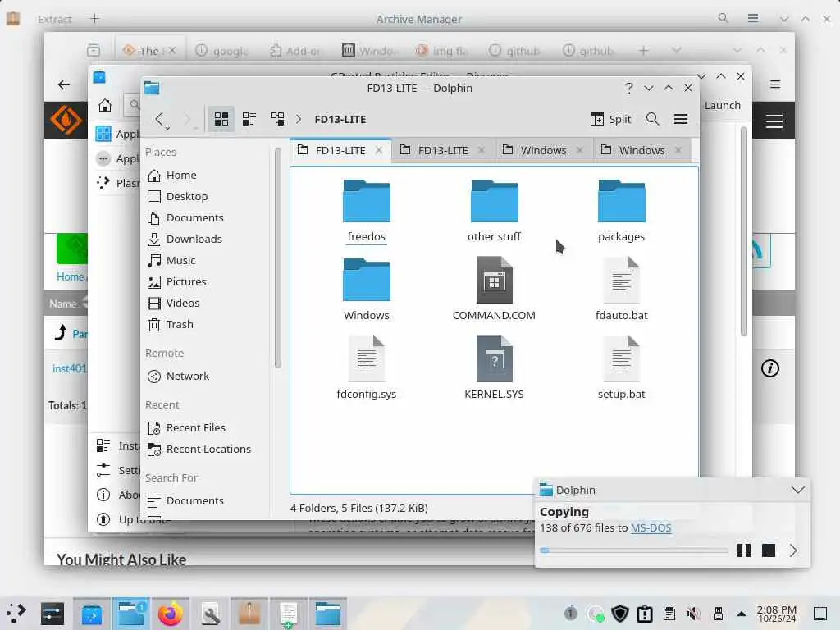Switch Dolphin to Compact view mode
840x630 pixels.
point(249,119)
